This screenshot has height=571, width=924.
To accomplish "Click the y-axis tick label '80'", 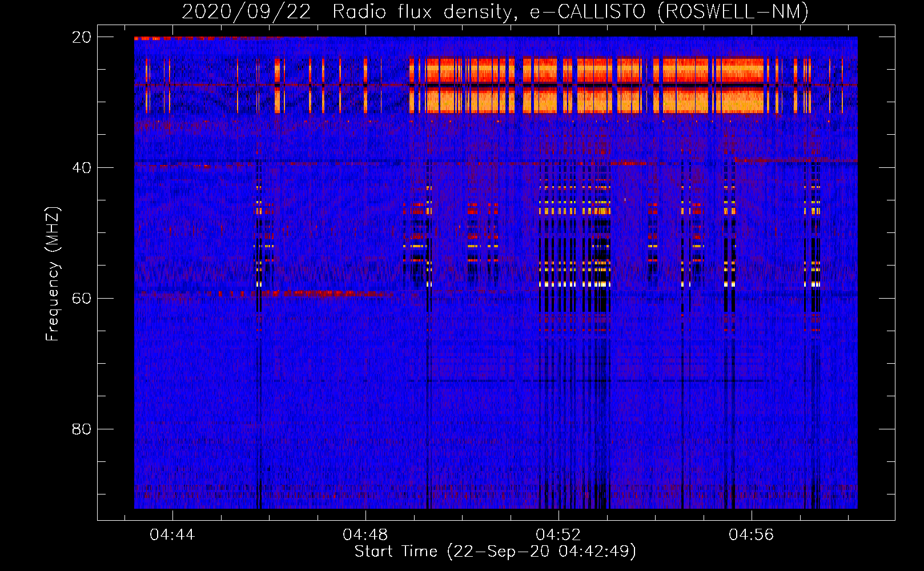I will point(82,429).
